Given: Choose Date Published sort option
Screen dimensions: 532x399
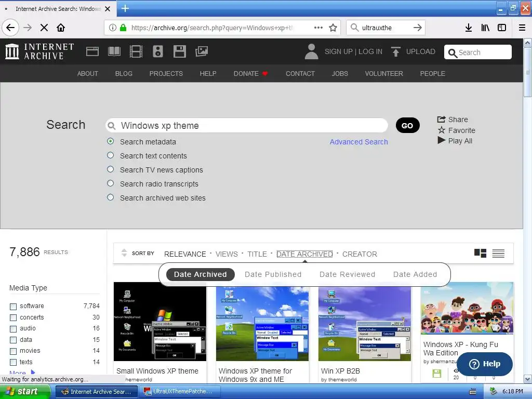Looking at the screenshot, I should click(273, 274).
